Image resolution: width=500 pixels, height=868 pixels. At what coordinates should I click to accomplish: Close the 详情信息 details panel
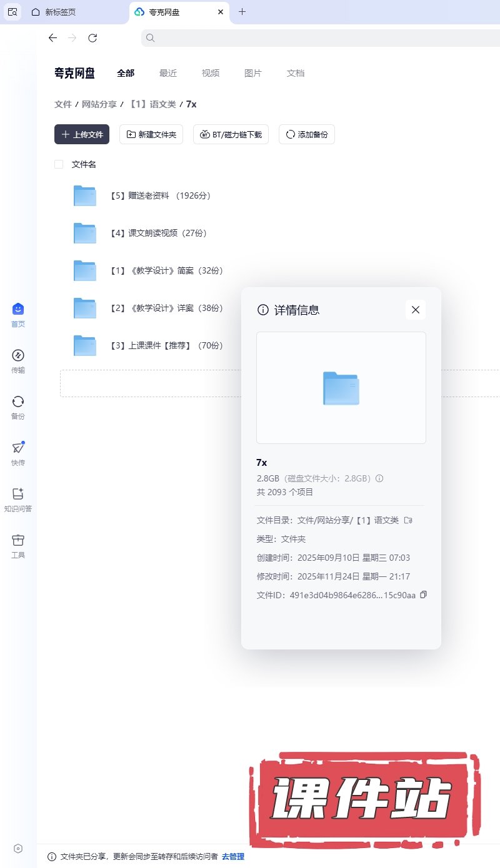(416, 310)
